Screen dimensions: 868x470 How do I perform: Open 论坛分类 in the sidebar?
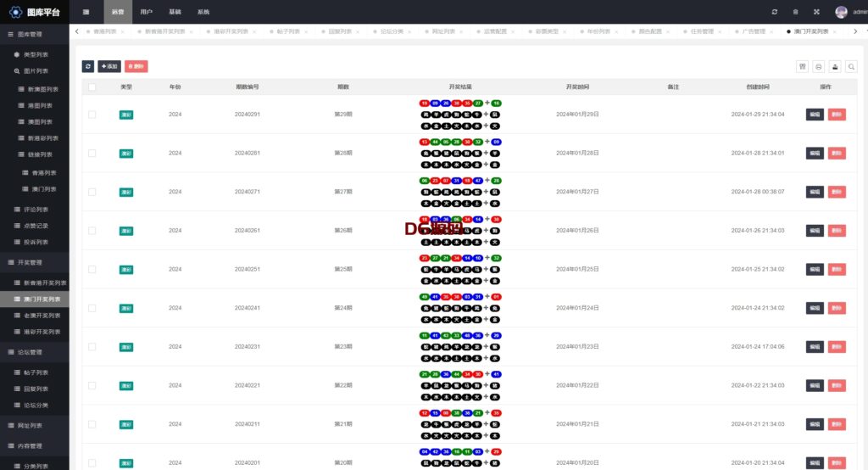36,406
